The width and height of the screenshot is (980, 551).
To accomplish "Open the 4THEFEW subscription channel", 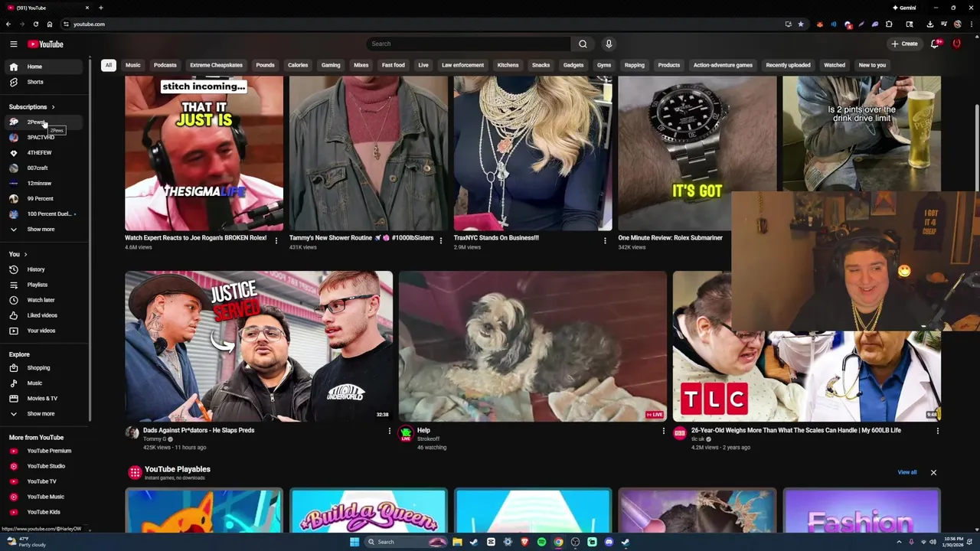I will tap(44, 153).
